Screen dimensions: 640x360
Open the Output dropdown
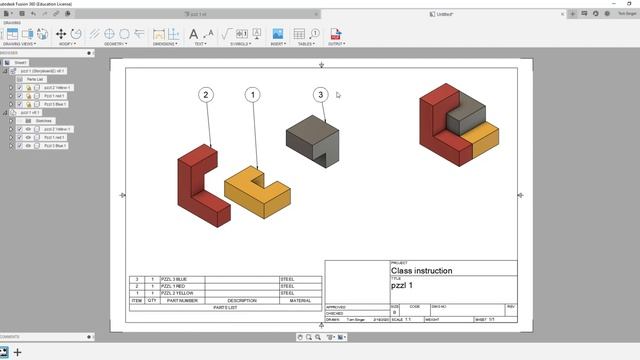point(337,44)
